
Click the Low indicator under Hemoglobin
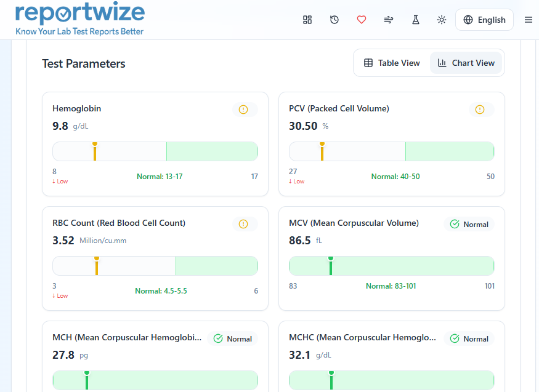(x=59, y=181)
